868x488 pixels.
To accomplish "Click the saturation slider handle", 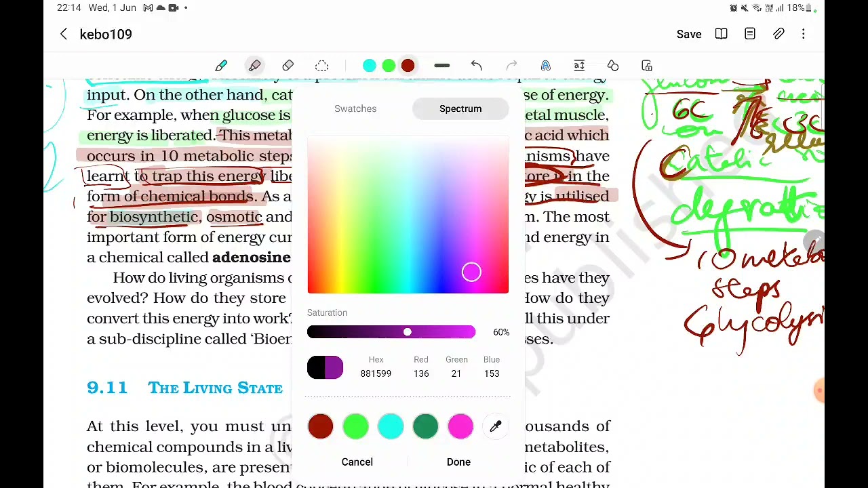I will point(407,332).
